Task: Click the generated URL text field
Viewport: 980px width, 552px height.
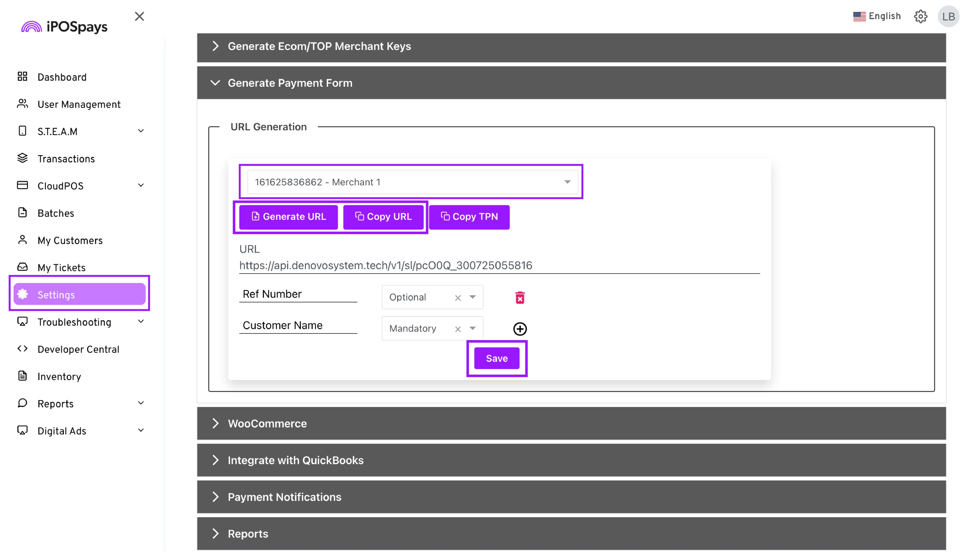Action: pyautogui.click(x=499, y=266)
